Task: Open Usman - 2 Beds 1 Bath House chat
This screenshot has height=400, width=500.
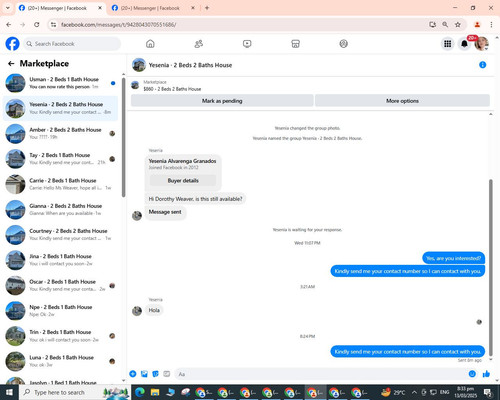Action: coord(60,83)
